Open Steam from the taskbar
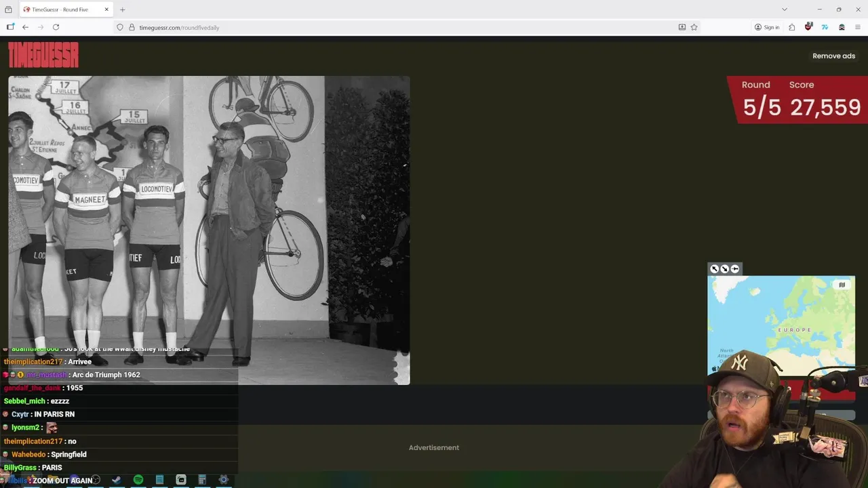 (116, 480)
